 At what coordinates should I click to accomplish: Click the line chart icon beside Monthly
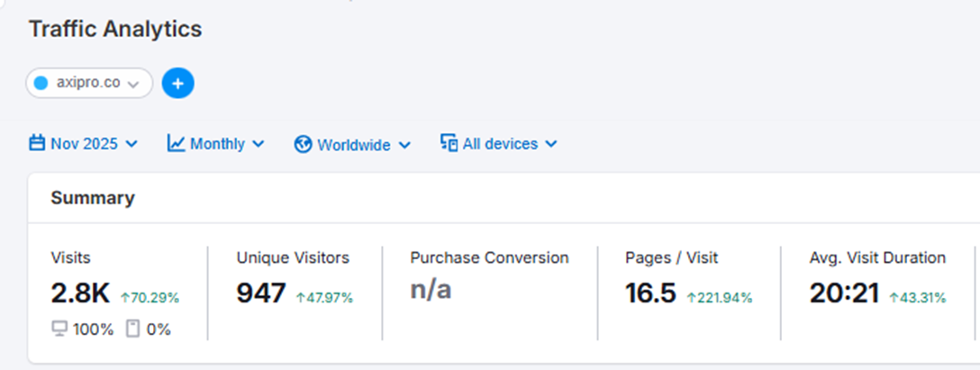[177, 143]
